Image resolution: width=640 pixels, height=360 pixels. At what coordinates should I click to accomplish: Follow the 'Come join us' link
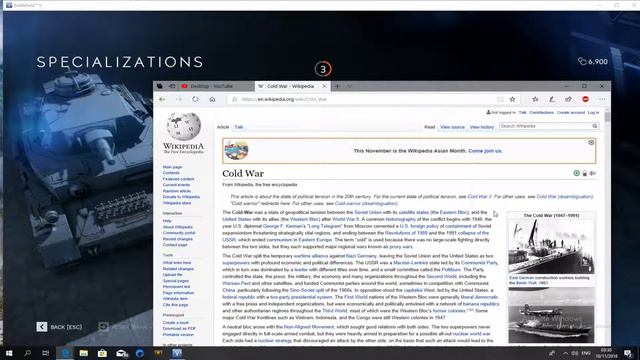pyautogui.click(x=485, y=151)
